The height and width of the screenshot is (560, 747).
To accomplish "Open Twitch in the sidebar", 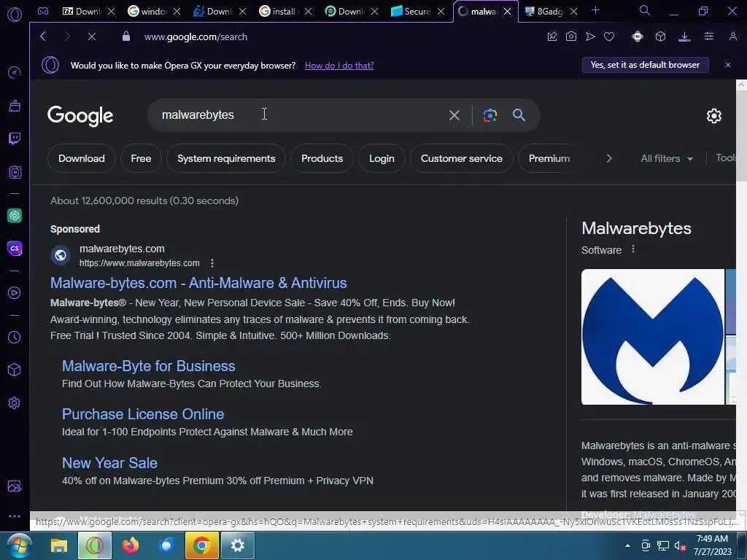I will coord(15,139).
